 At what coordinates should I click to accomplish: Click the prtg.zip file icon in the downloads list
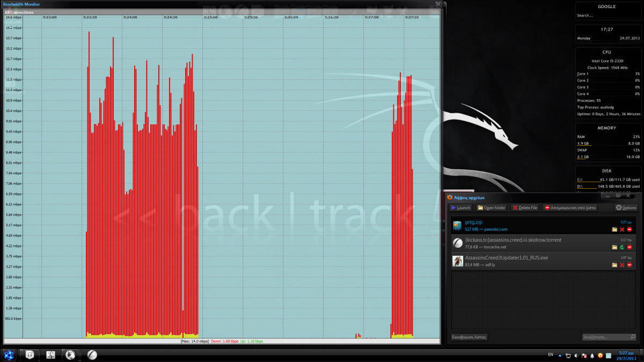pos(457,225)
